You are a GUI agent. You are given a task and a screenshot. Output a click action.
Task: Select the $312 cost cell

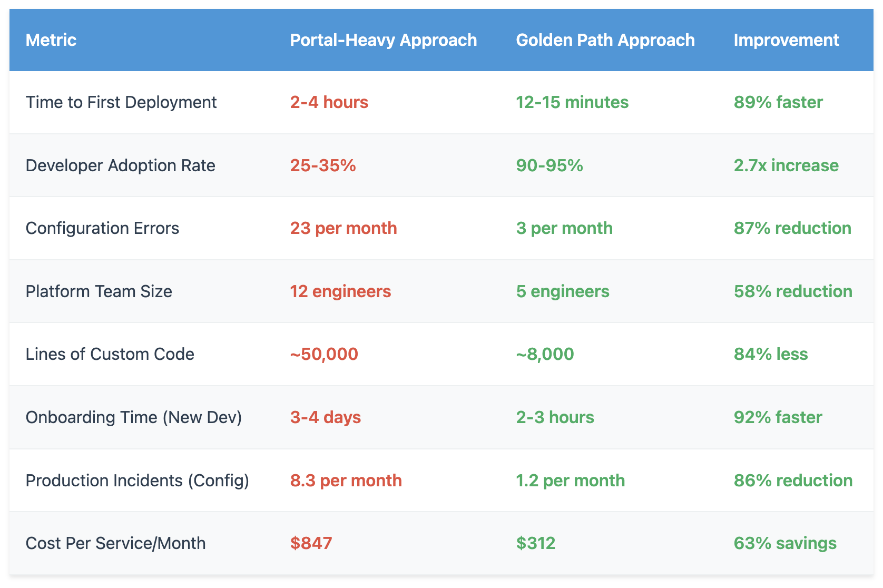[x=536, y=543]
